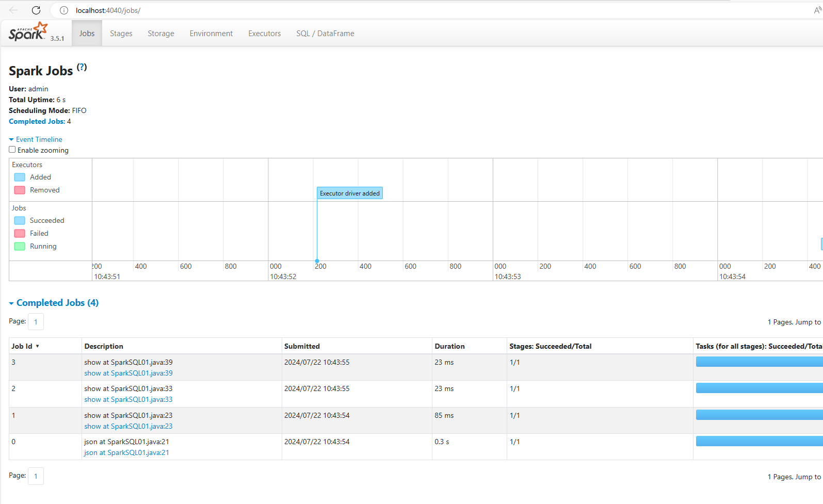Open the Executors tab
This screenshot has width=823, height=504.
click(264, 34)
